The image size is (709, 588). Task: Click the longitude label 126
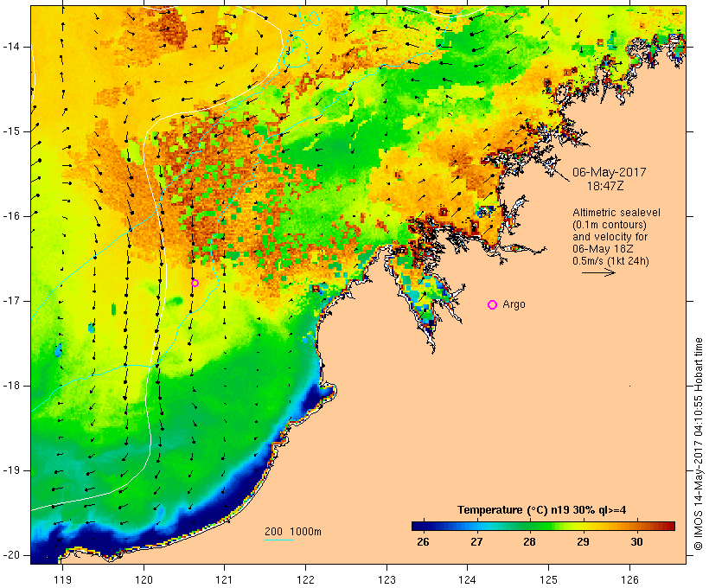coord(629,579)
